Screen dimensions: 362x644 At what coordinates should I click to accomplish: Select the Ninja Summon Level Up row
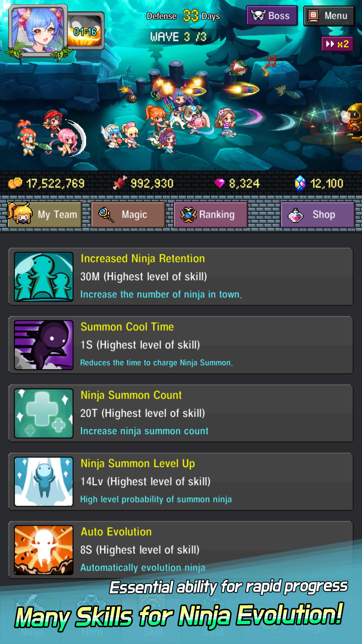[181, 481]
